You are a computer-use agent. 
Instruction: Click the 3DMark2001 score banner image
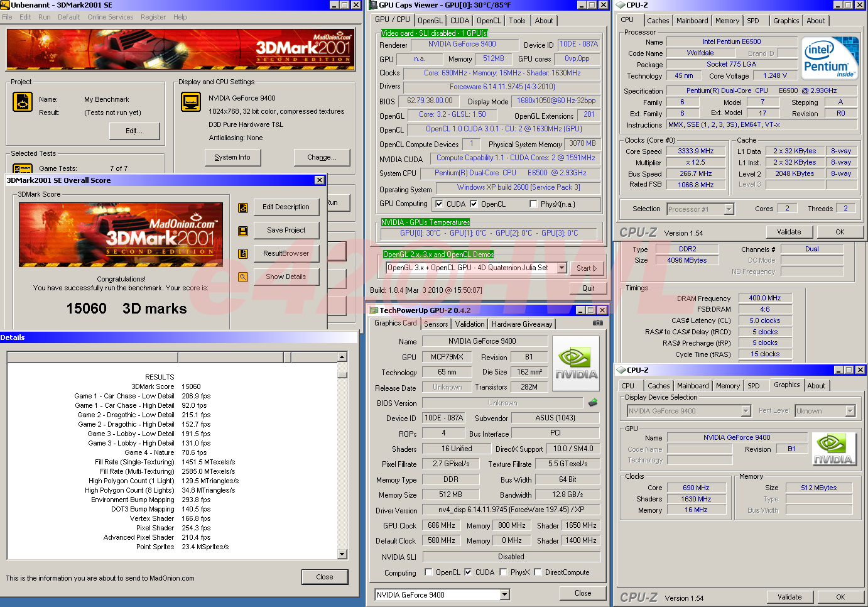tap(121, 234)
